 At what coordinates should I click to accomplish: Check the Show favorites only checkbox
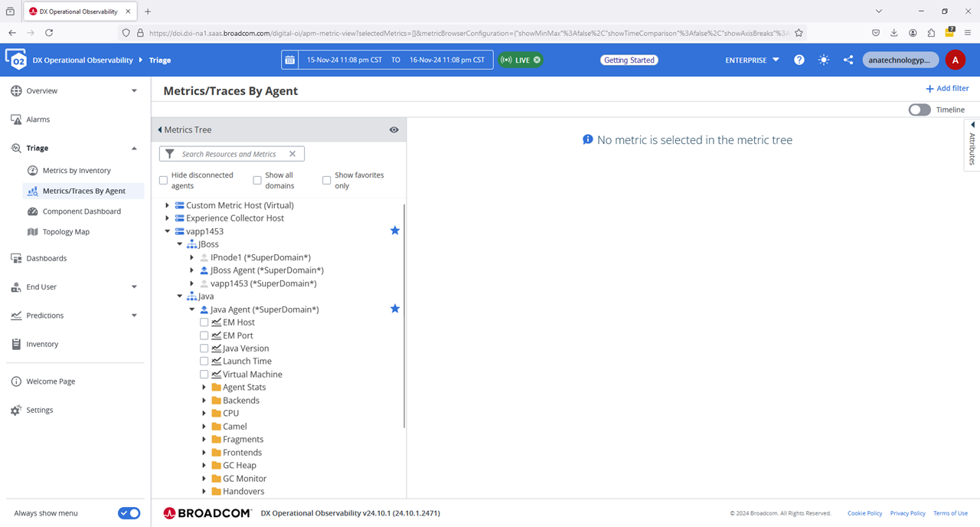click(x=326, y=181)
